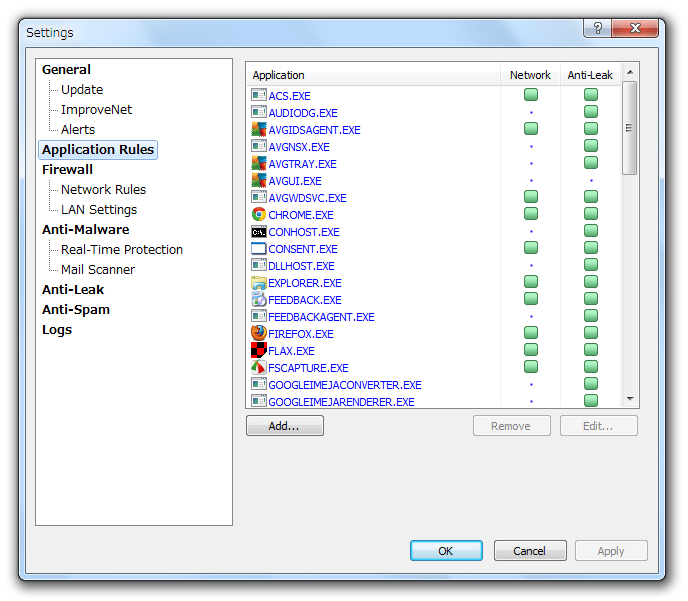688x601 pixels.
Task: Click the help question mark button
Action: (x=597, y=28)
